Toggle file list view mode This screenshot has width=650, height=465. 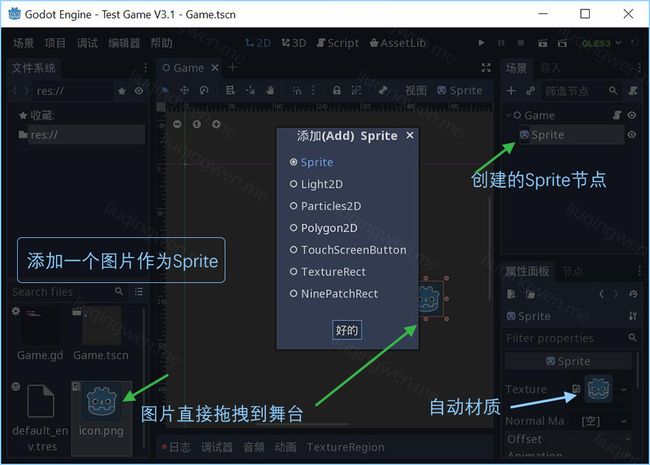[138, 292]
